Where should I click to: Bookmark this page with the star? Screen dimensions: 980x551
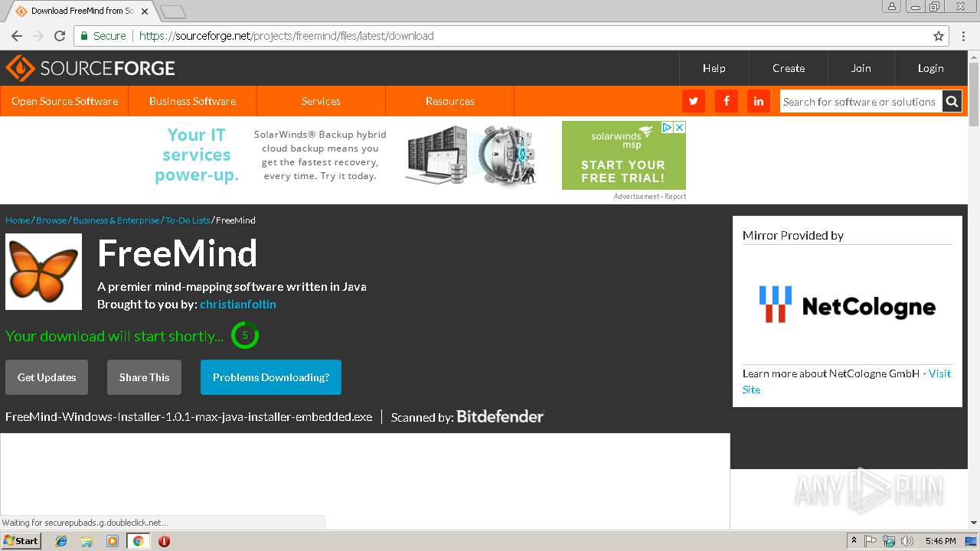(939, 36)
